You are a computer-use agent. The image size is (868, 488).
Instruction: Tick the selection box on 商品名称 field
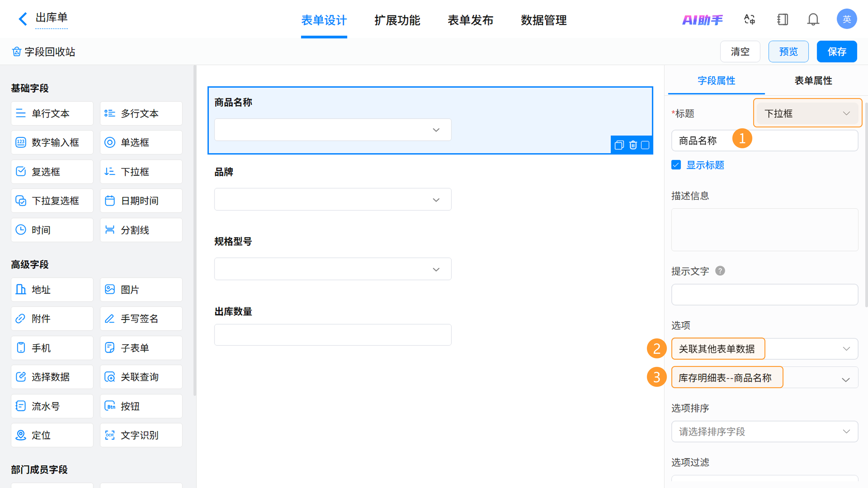645,145
